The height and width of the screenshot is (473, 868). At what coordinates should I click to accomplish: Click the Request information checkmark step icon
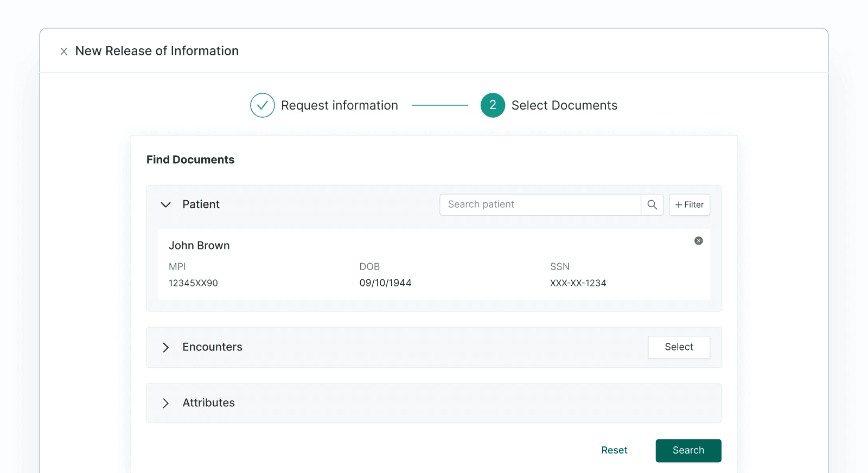coord(263,105)
